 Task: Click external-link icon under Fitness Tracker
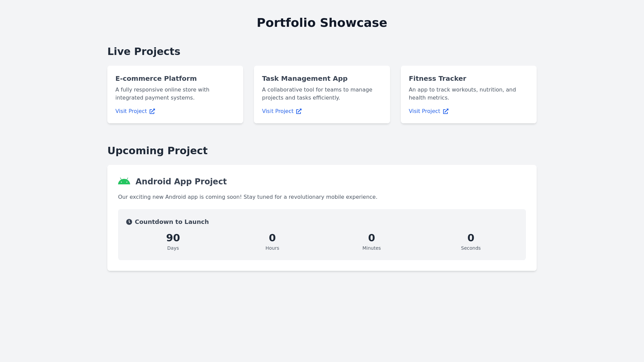pos(446,111)
